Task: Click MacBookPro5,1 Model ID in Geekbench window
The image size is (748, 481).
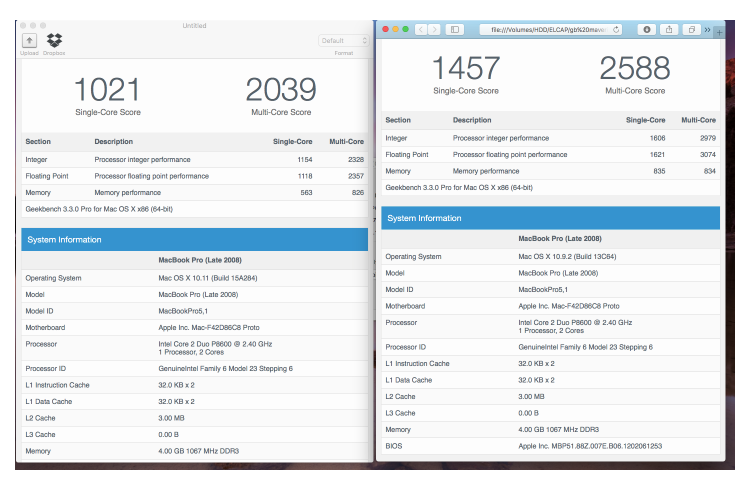Action: (183, 311)
